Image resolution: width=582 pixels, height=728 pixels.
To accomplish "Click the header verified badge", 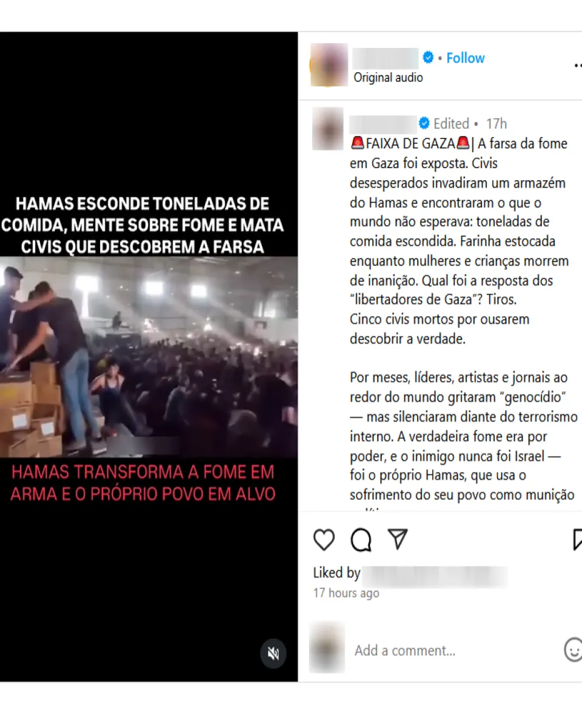I will tap(428, 58).
